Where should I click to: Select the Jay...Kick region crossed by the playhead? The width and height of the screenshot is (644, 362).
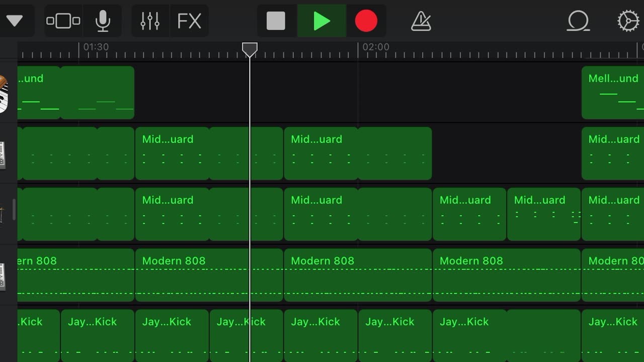247,335
